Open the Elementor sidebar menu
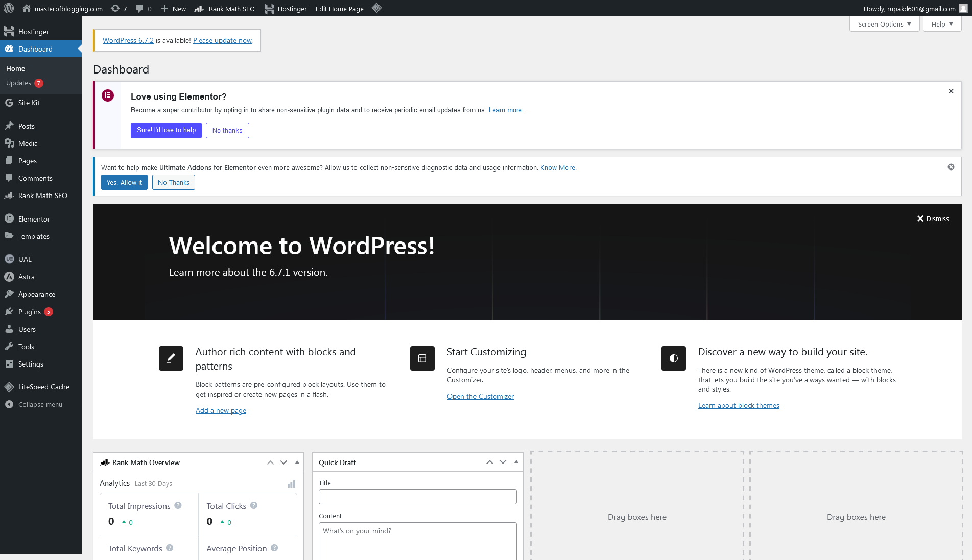Image resolution: width=972 pixels, height=560 pixels. pyautogui.click(x=41, y=219)
